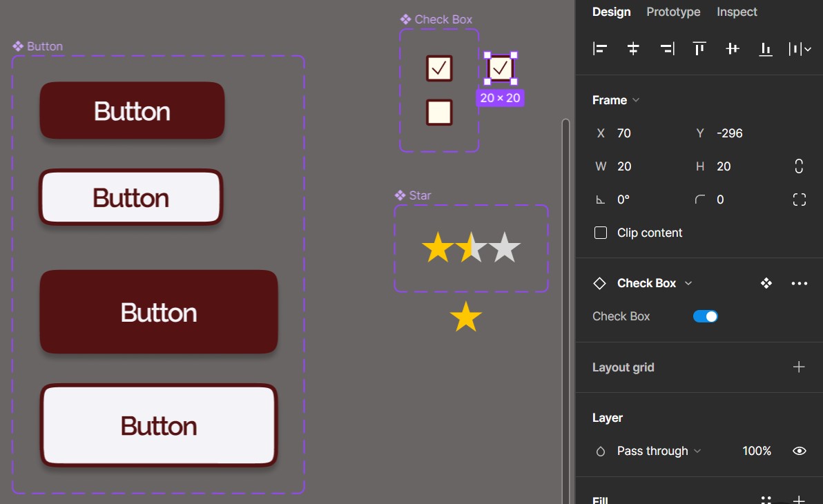Add a new fill with plus
823x504 pixels.
(798, 500)
